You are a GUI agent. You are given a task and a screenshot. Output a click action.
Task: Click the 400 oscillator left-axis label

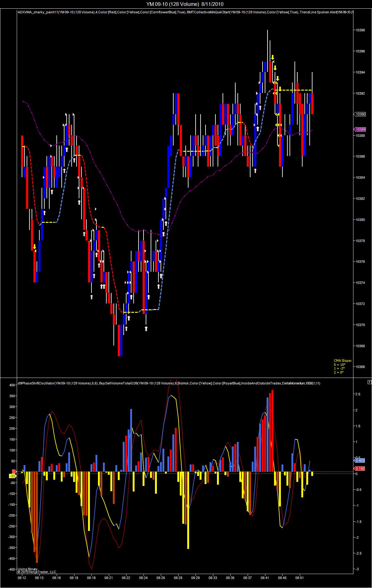coord(12,385)
